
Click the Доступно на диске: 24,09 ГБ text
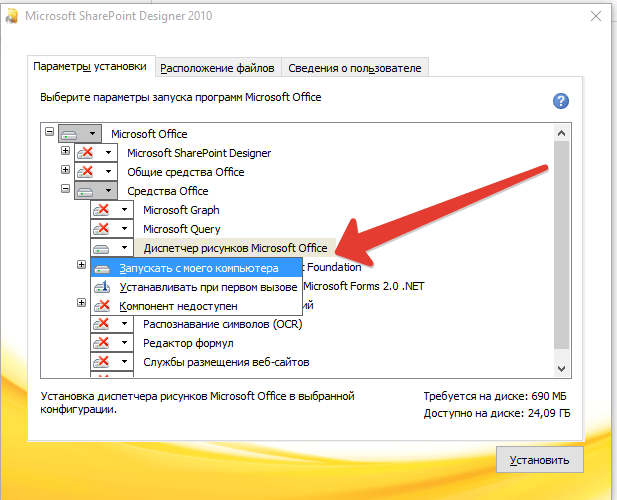pyautogui.click(x=497, y=413)
